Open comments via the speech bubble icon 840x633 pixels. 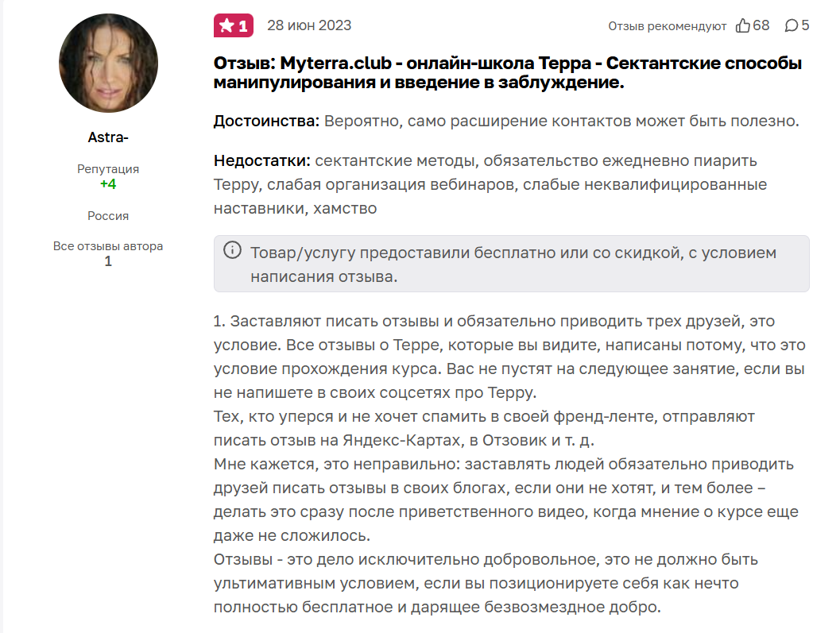[x=791, y=26]
